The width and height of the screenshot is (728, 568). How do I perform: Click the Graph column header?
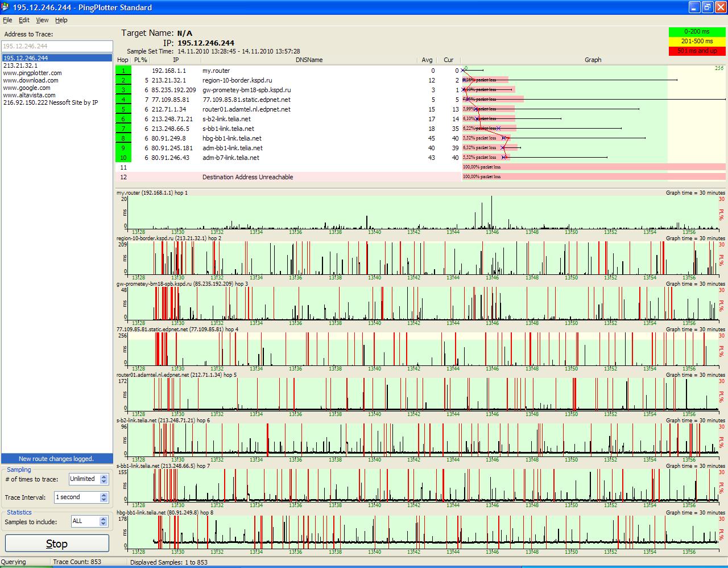(x=593, y=60)
